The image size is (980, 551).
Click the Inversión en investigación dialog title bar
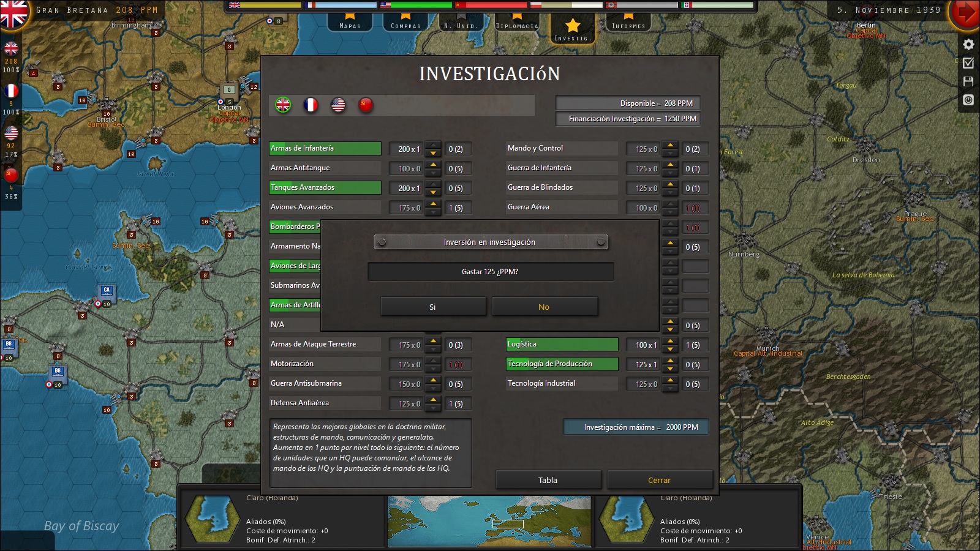(491, 242)
